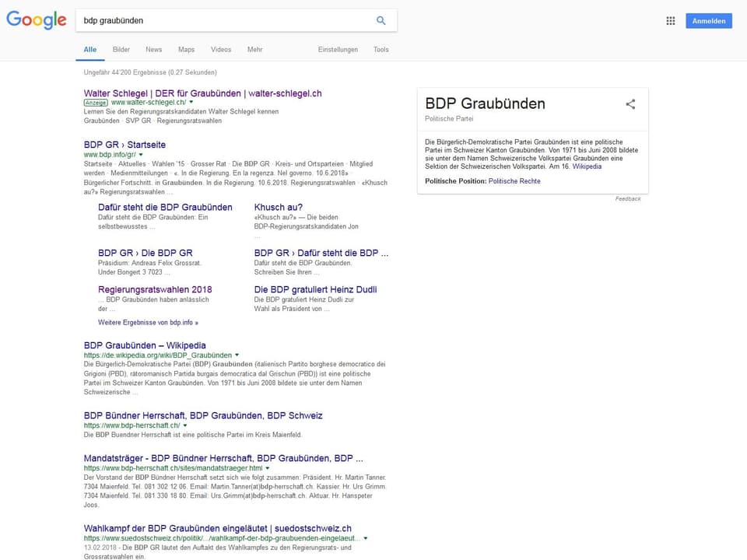Open 'Wahlkampf der BDP Graubünden eingeläutet' result

pyautogui.click(x=218, y=529)
